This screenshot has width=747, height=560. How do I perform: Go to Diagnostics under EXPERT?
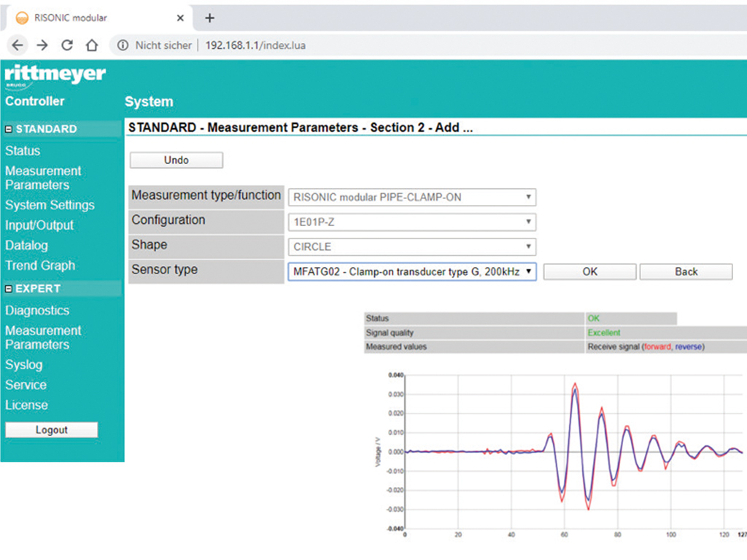pos(37,310)
